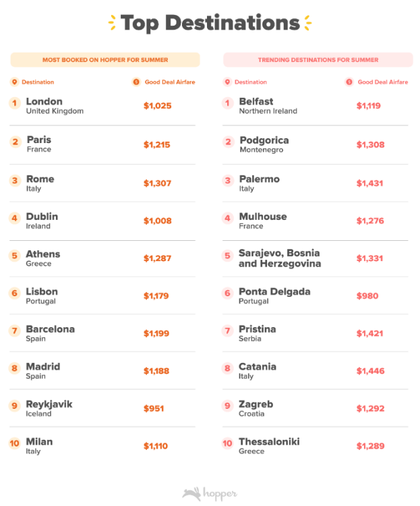
Task: Click the Sarajevo, Bosnia and Herzegovina entry
Action: 280,258
